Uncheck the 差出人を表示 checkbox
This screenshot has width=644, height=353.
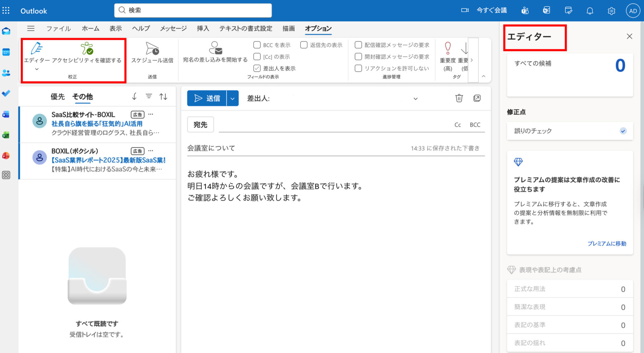257,68
